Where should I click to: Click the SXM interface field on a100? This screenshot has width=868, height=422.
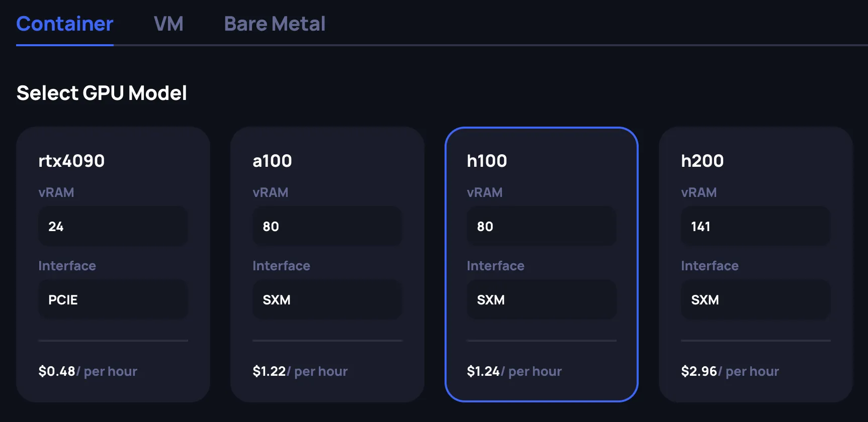[327, 299]
